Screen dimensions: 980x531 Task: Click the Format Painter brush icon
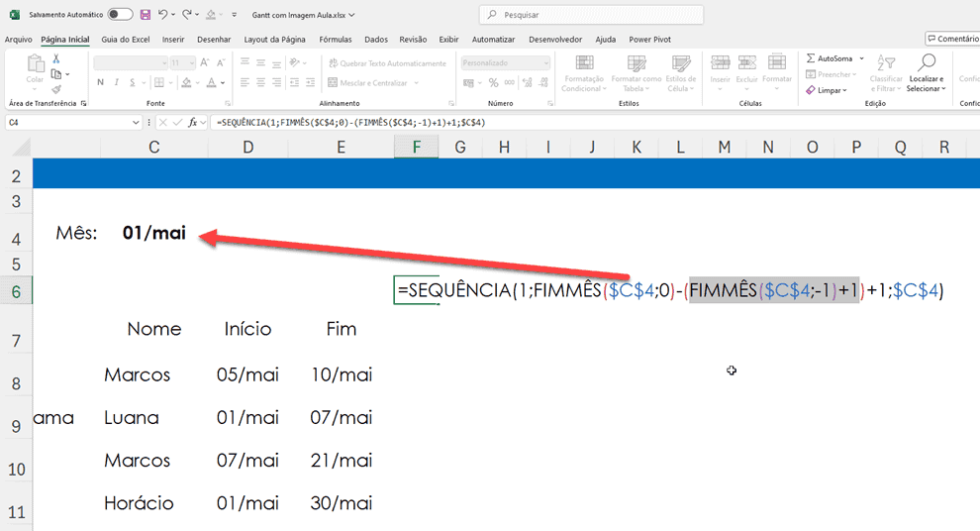pyautogui.click(x=56, y=89)
